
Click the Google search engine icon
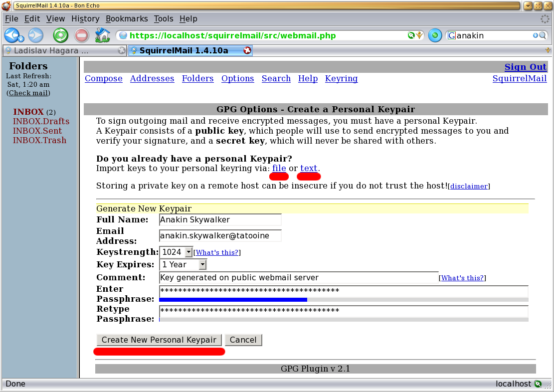(x=452, y=35)
